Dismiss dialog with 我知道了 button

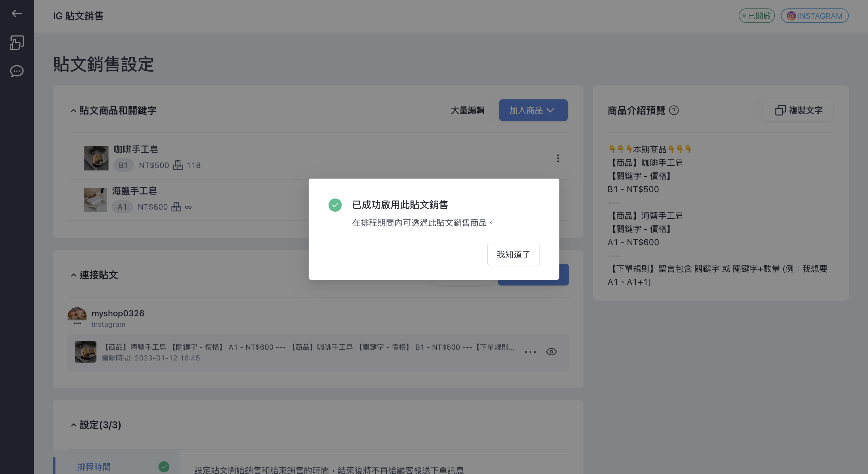[x=513, y=254]
